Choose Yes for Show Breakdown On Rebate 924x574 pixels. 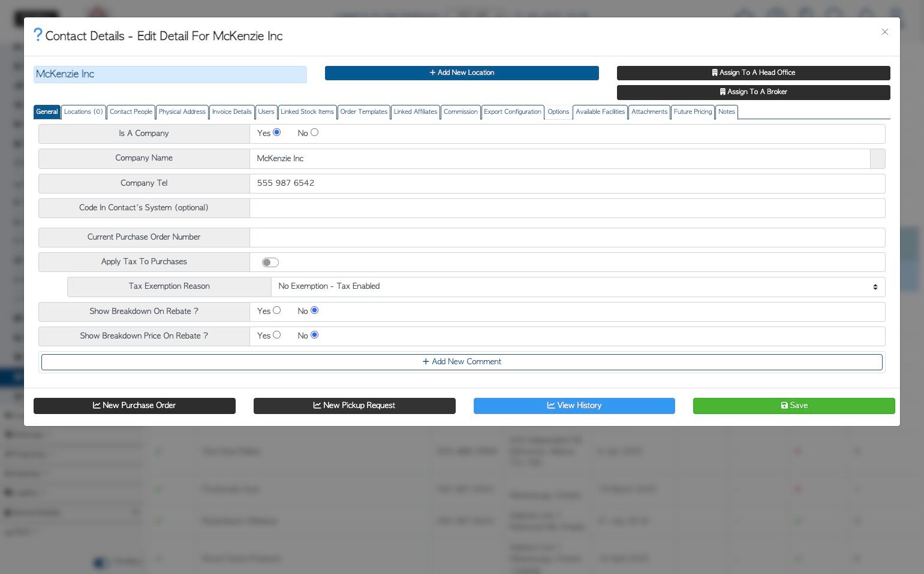276,310
